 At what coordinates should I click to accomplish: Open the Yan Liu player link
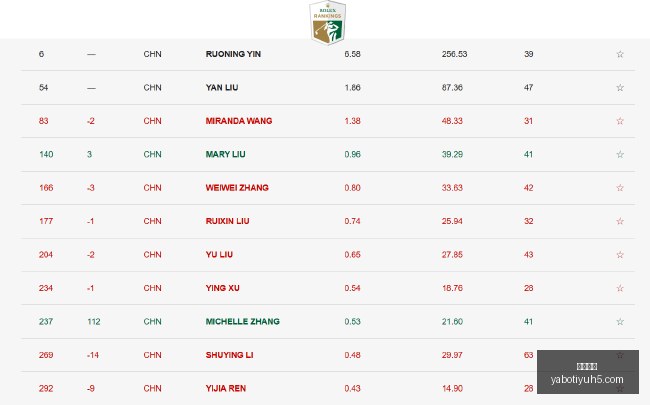tap(222, 87)
